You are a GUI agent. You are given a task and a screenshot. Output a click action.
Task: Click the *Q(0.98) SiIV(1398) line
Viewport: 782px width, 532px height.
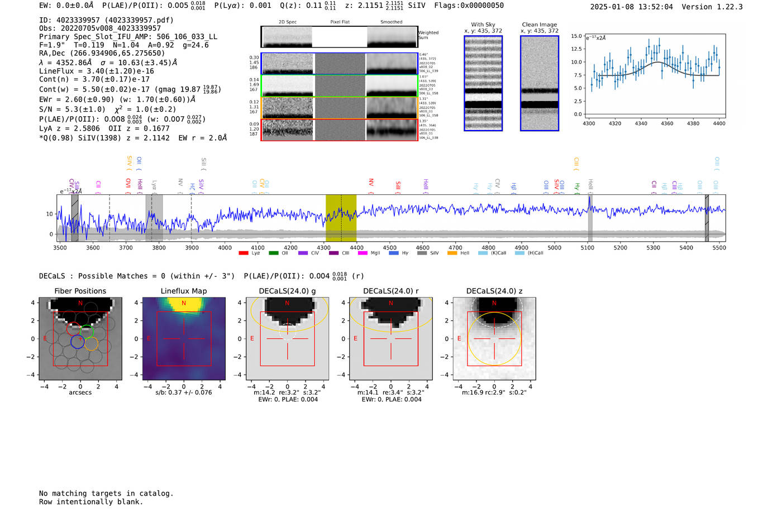coord(133,138)
